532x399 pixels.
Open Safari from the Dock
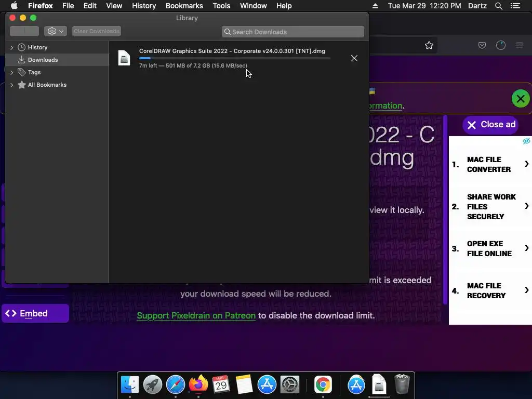(x=176, y=385)
